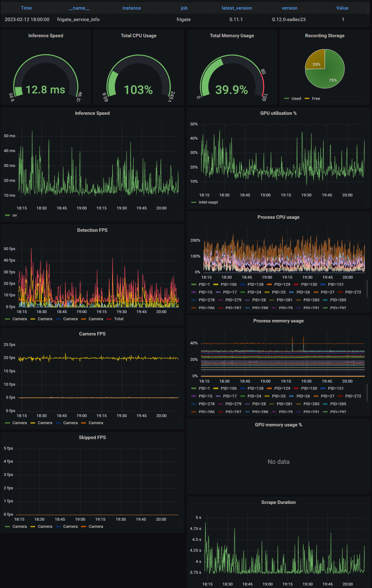
Task: Toggle the Used series in pie legend
Action: (x=296, y=99)
